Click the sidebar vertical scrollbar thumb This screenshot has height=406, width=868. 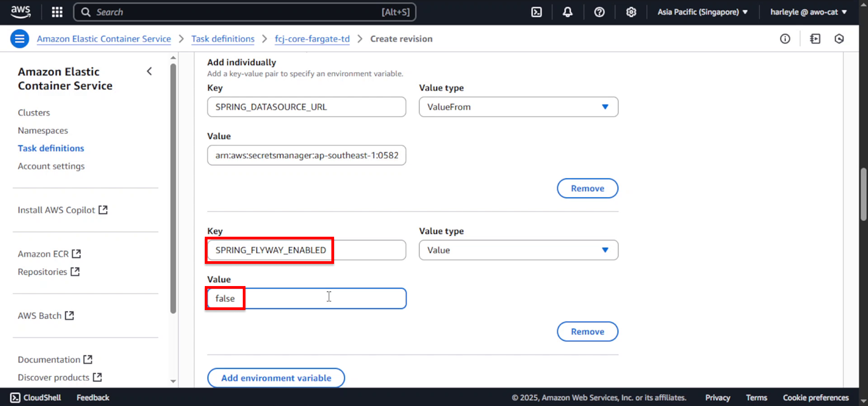click(173, 188)
